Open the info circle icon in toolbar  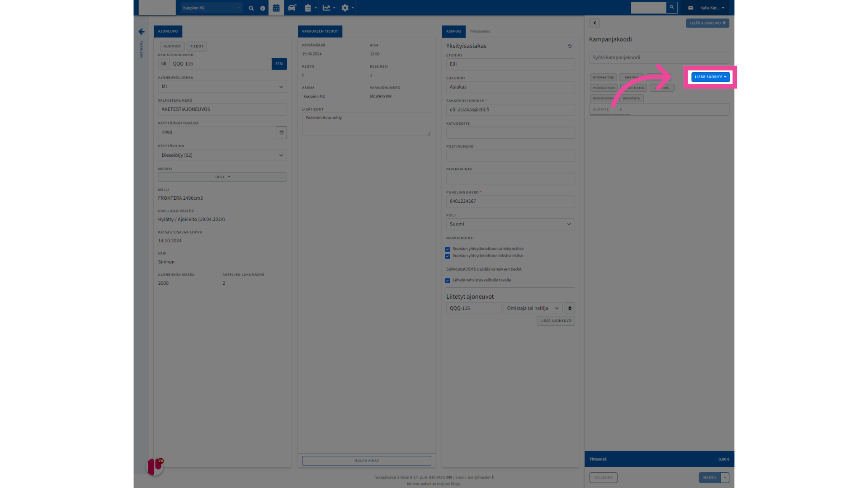pyautogui.click(x=263, y=8)
